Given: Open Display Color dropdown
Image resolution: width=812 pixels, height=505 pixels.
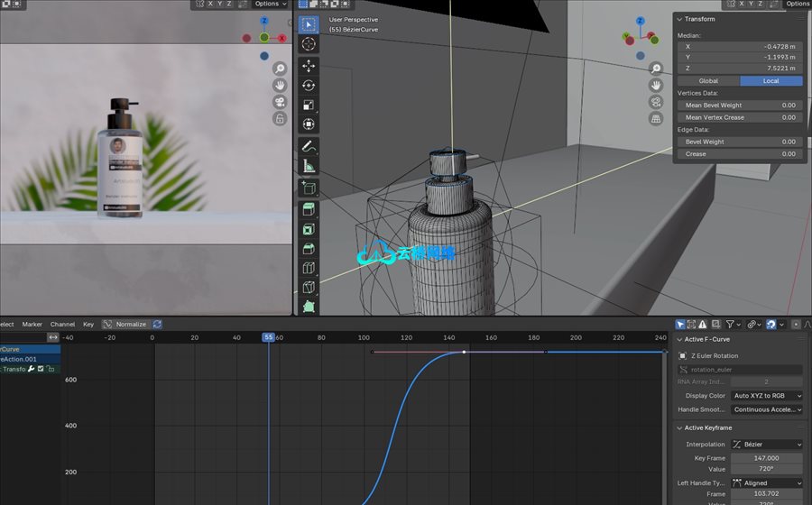Looking at the screenshot, I should 767,396.
